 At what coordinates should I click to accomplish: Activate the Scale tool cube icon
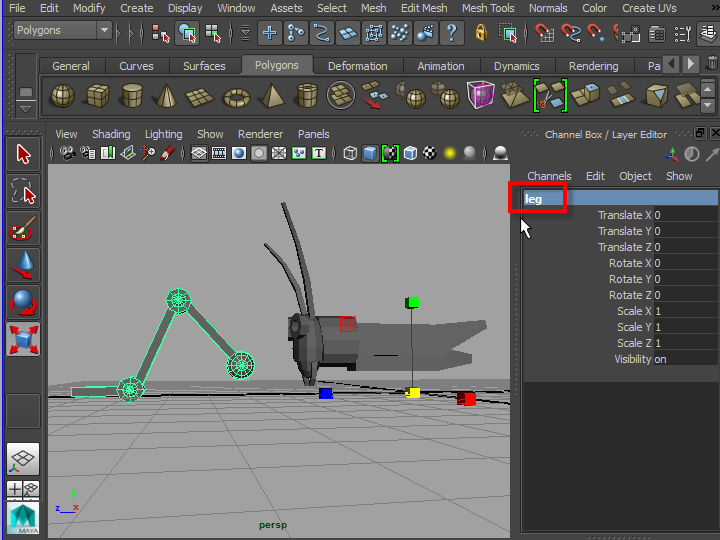[23, 340]
